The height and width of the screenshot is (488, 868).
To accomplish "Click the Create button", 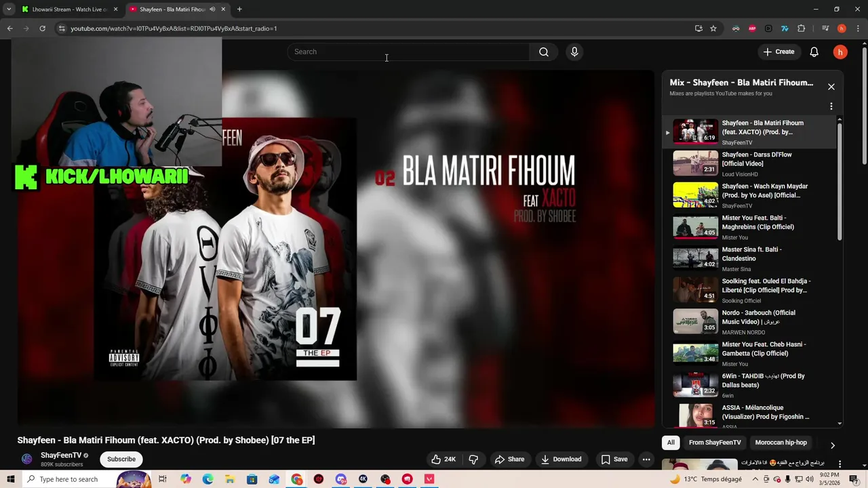I will (778, 52).
